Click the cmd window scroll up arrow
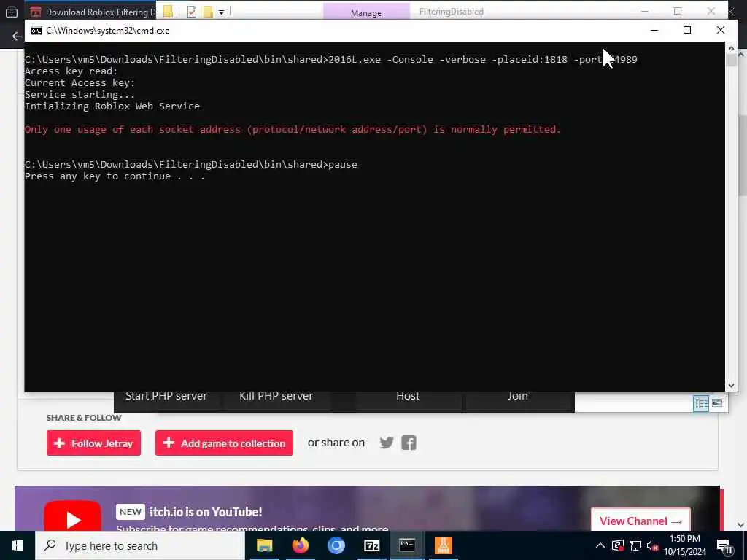 [x=731, y=48]
